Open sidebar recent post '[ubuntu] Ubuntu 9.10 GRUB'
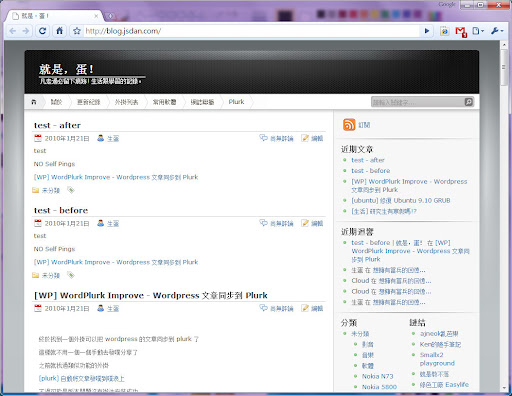 point(401,200)
